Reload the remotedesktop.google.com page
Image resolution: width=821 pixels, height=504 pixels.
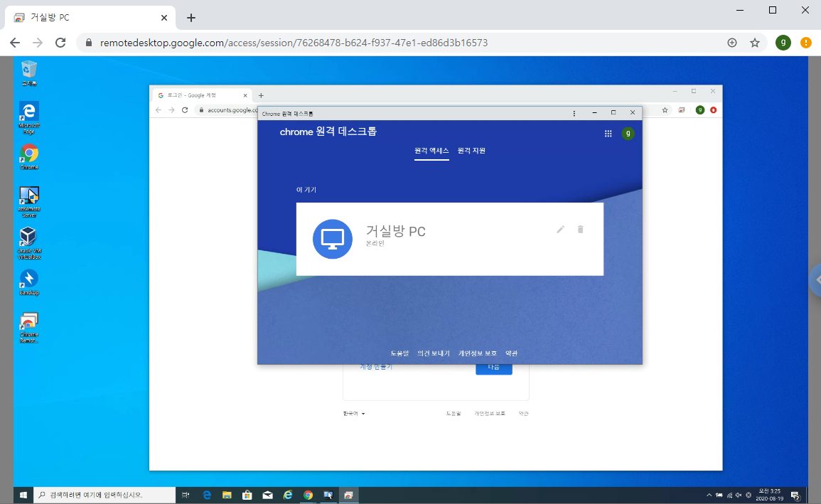click(60, 43)
